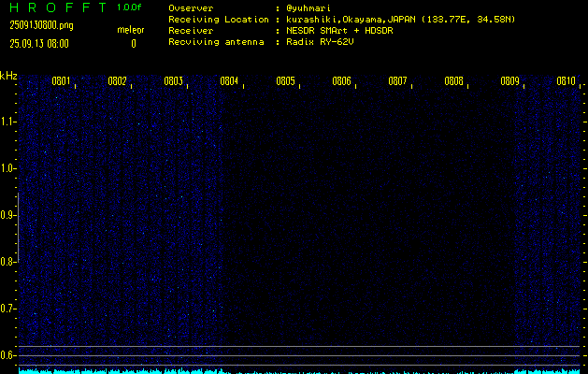Click the 0802 time marker
Screen dimensions: 588x374
coord(117,81)
